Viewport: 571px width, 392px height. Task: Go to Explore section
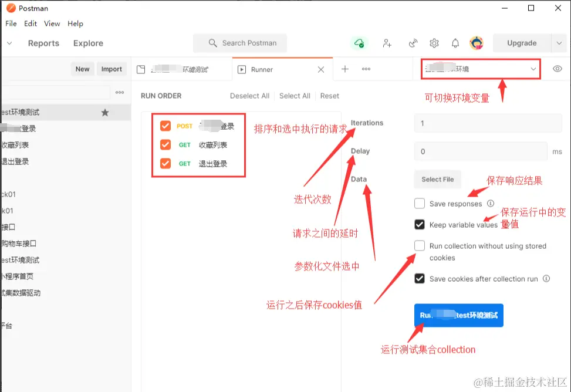pyautogui.click(x=88, y=43)
